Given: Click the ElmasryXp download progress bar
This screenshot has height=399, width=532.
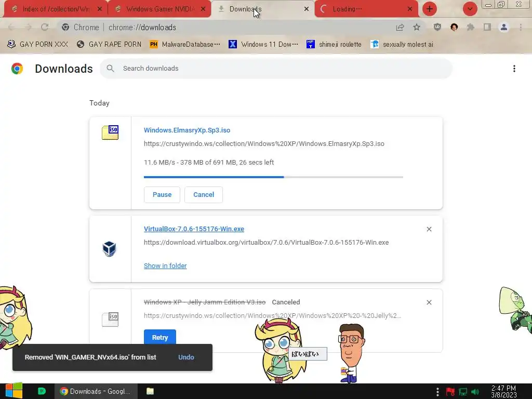Looking at the screenshot, I should pos(273,177).
